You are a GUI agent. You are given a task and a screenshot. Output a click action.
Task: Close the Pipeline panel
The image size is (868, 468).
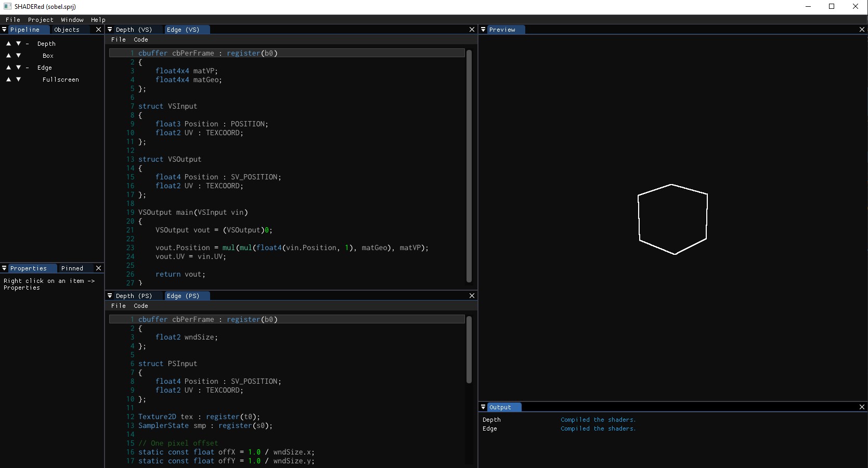[x=98, y=30]
